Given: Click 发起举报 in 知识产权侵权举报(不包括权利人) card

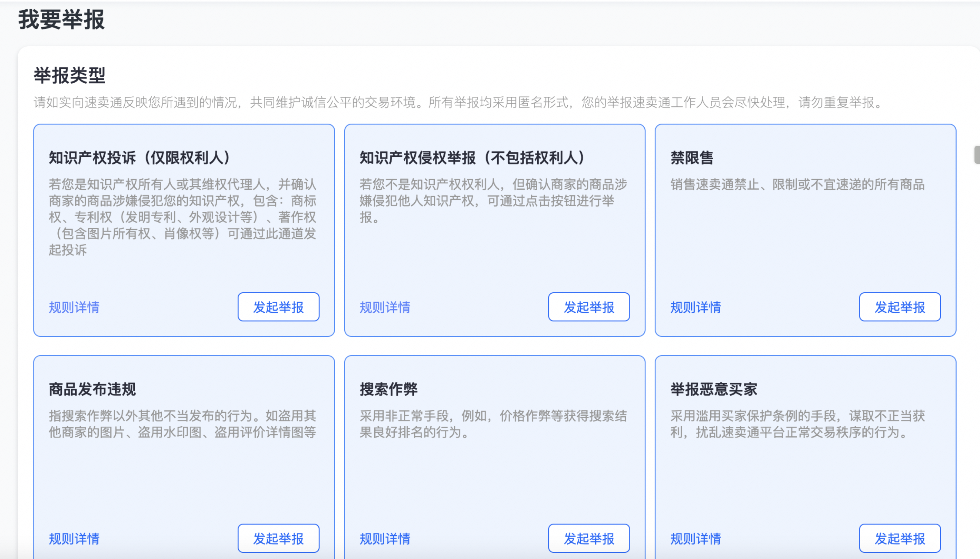Looking at the screenshot, I should pos(589,307).
